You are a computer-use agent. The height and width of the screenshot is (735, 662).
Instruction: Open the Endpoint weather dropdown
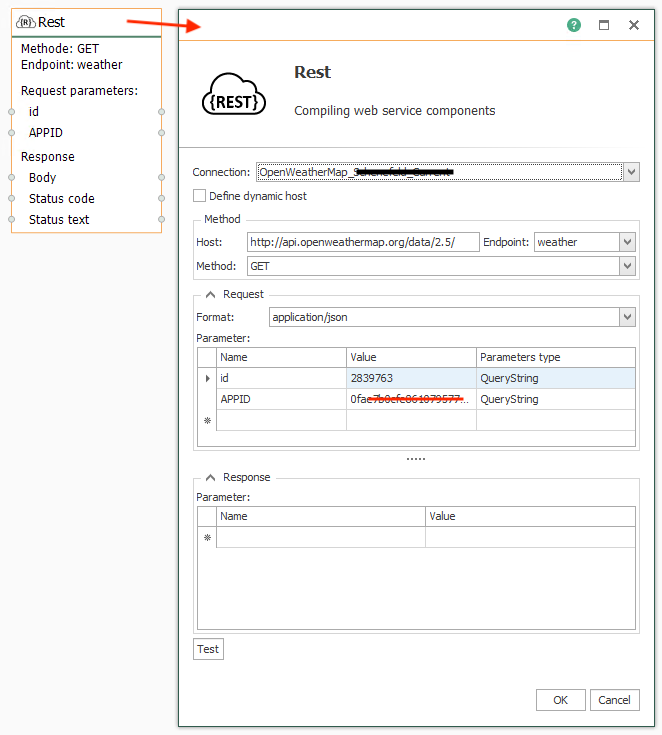(627, 242)
